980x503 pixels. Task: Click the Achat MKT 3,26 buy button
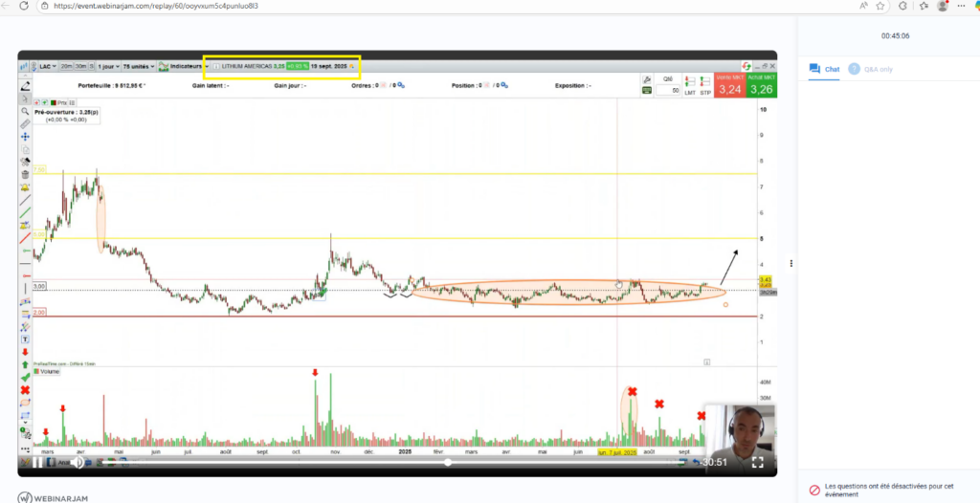[x=762, y=86]
